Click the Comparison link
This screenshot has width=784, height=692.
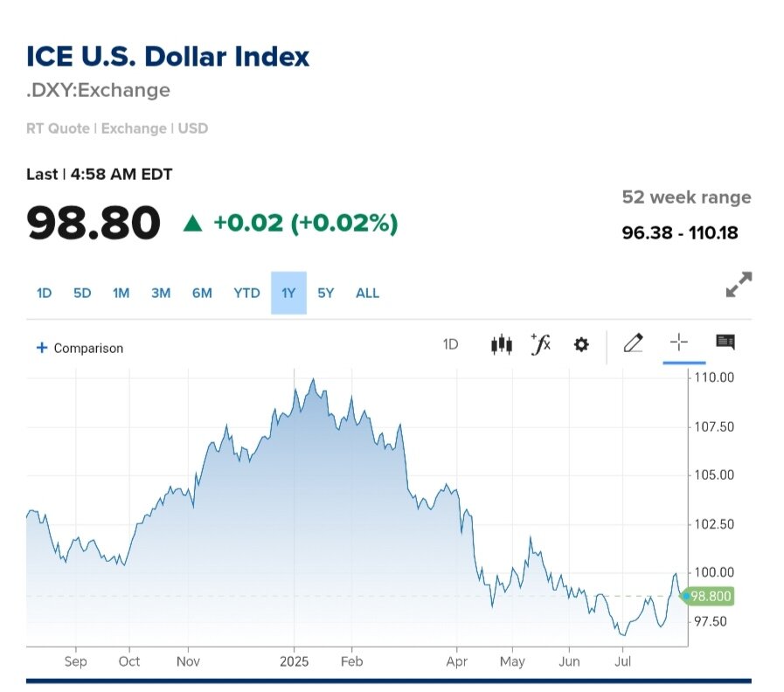coord(88,348)
